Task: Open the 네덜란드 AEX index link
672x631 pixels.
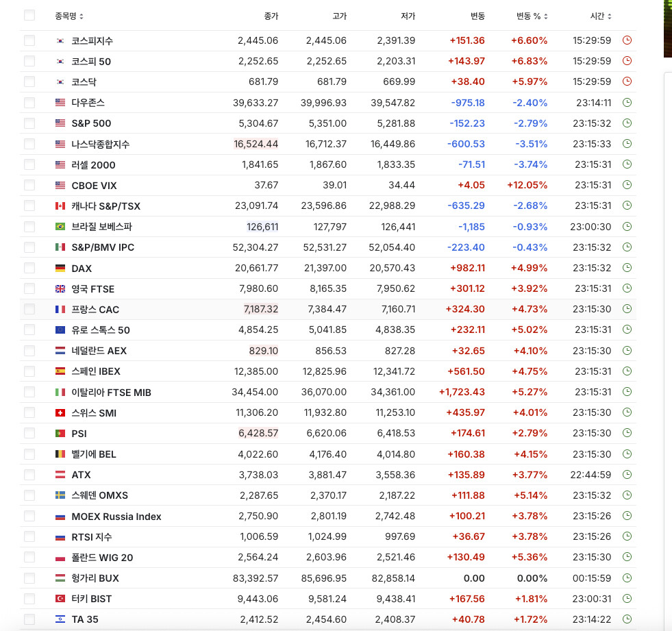Action: (x=99, y=351)
